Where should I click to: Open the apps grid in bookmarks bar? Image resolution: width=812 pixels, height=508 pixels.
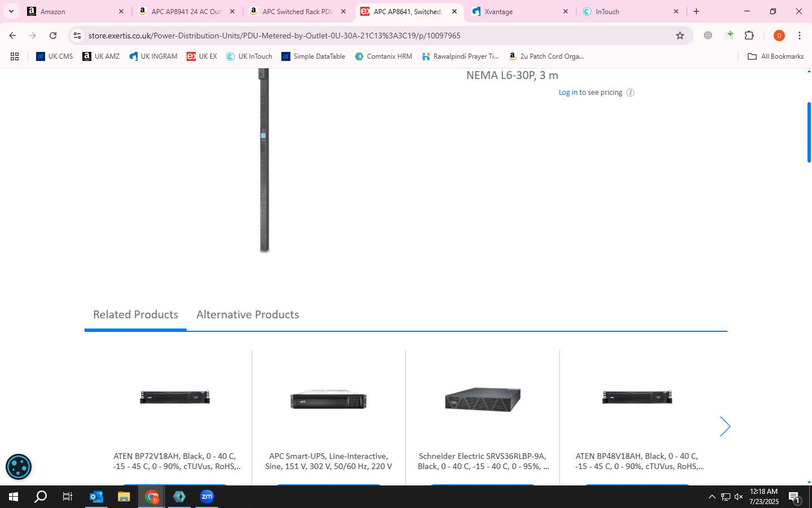click(15, 56)
